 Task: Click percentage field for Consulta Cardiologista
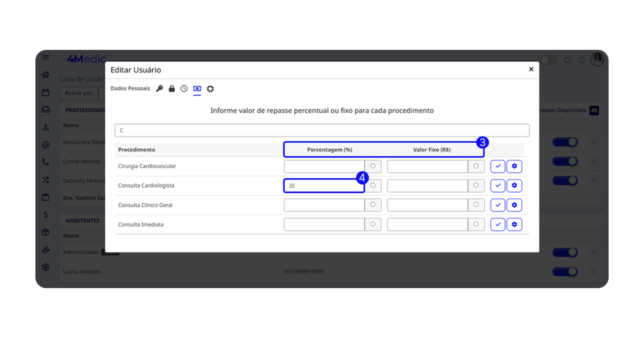(x=323, y=186)
